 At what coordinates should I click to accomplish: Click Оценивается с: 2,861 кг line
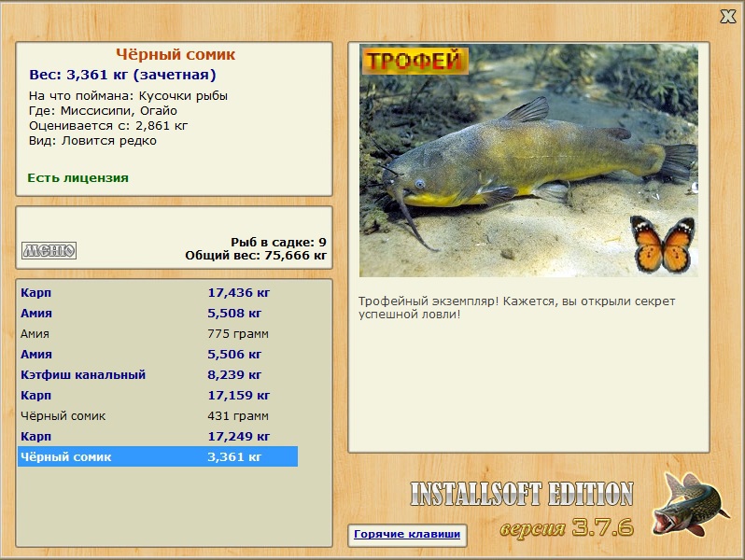coord(108,126)
